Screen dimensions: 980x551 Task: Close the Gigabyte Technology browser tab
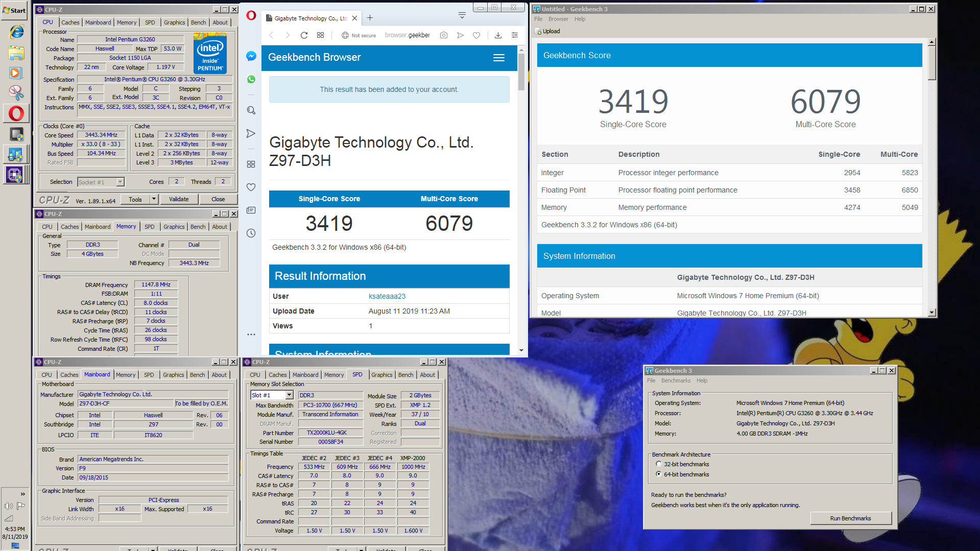click(354, 18)
